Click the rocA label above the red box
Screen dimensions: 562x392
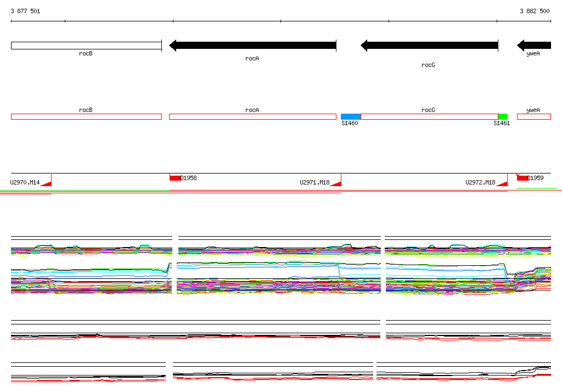(x=252, y=110)
